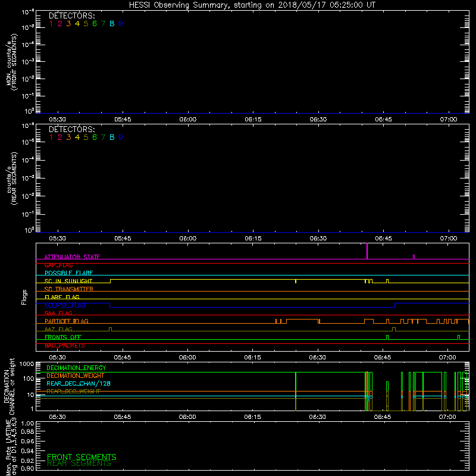The width and height of the screenshot is (476, 476).
Task: Select the DECIMATION_ENERGY legend entry
Action: pos(76,368)
